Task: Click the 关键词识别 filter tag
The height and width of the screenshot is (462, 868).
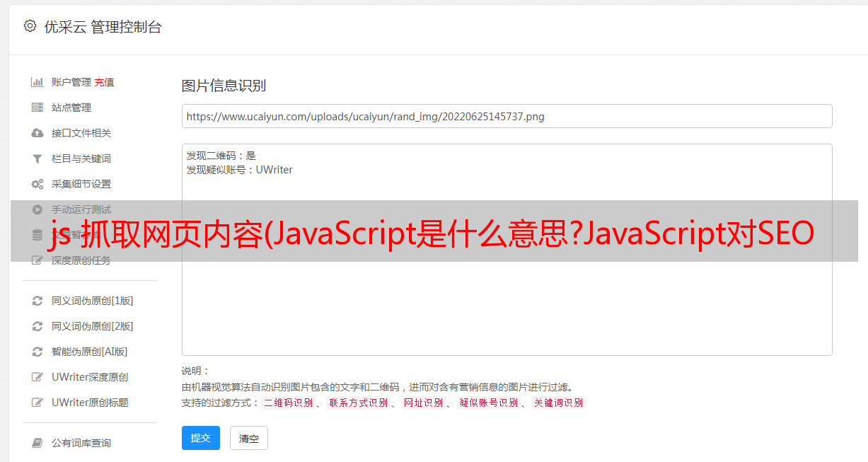Action: click(x=559, y=403)
